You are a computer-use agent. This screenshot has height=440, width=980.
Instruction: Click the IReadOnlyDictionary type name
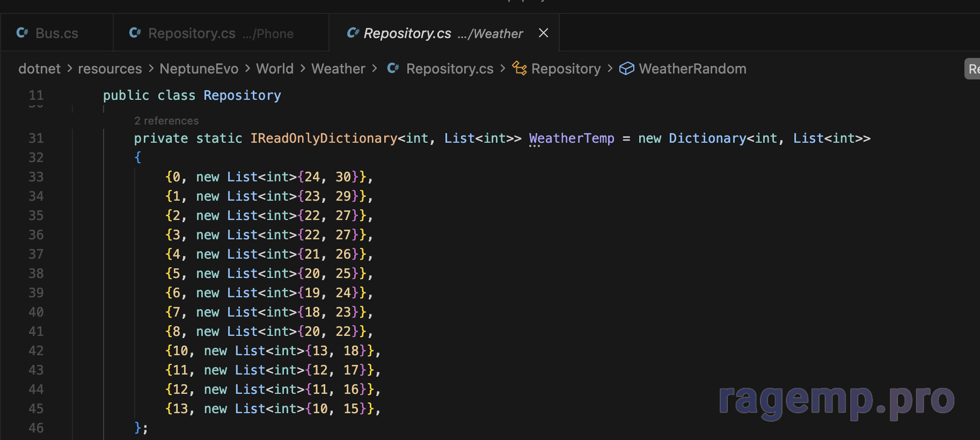(x=324, y=138)
